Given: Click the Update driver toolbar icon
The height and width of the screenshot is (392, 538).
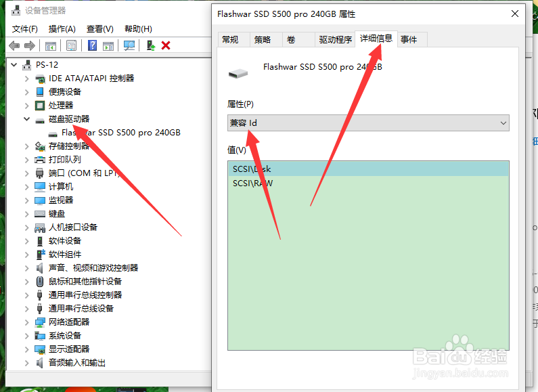Looking at the screenshot, I should pyautogui.click(x=151, y=45).
